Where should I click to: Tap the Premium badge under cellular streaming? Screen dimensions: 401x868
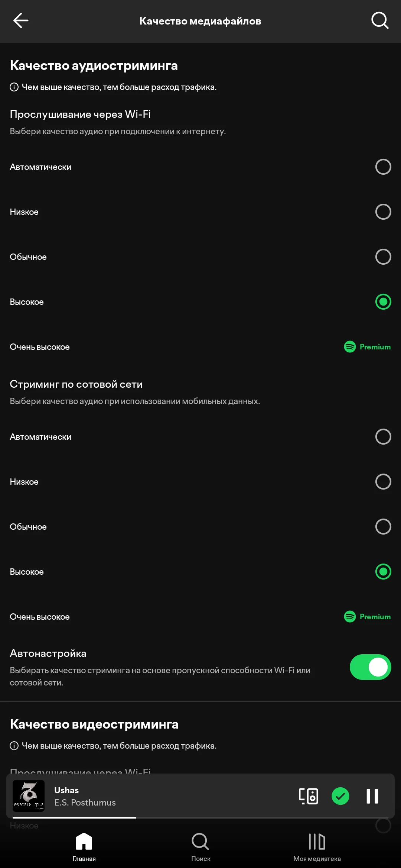click(x=367, y=617)
